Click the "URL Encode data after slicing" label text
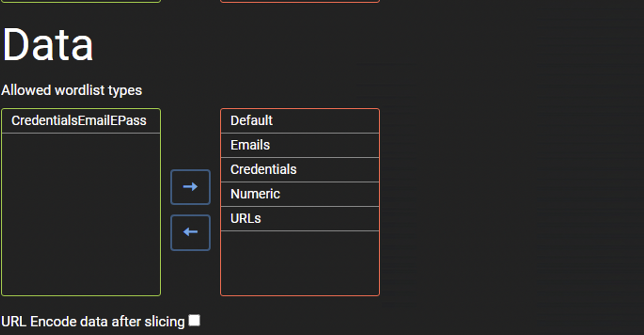Screen dimensions: 644x335 (x=92, y=321)
